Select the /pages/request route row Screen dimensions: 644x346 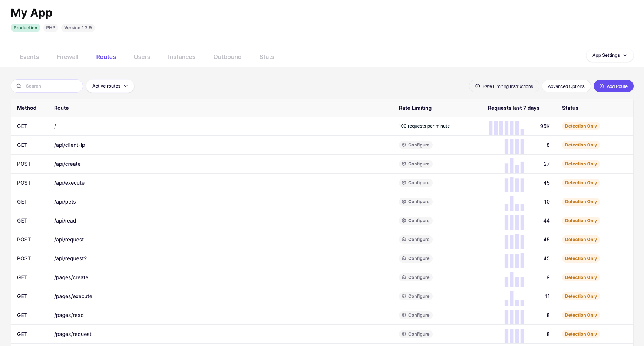coord(322,334)
